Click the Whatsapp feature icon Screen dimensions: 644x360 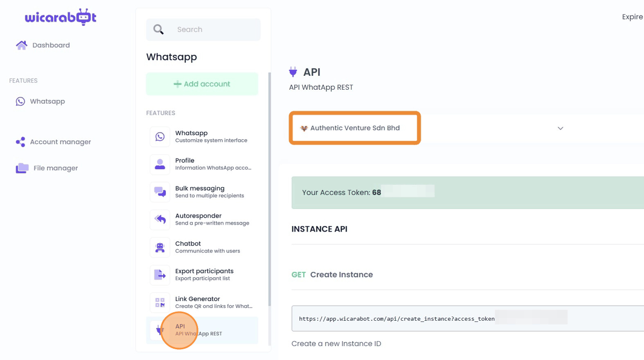pyautogui.click(x=160, y=136)
